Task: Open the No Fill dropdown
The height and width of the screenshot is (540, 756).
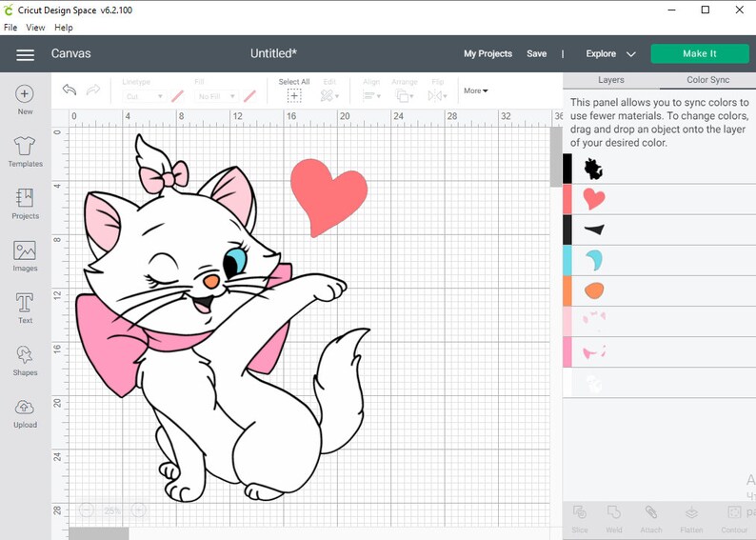Action: coord(216,96)
